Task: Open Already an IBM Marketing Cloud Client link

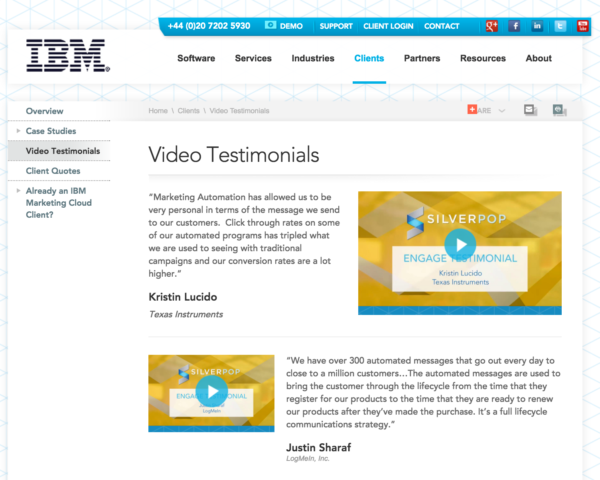Action: coord(59,202)
